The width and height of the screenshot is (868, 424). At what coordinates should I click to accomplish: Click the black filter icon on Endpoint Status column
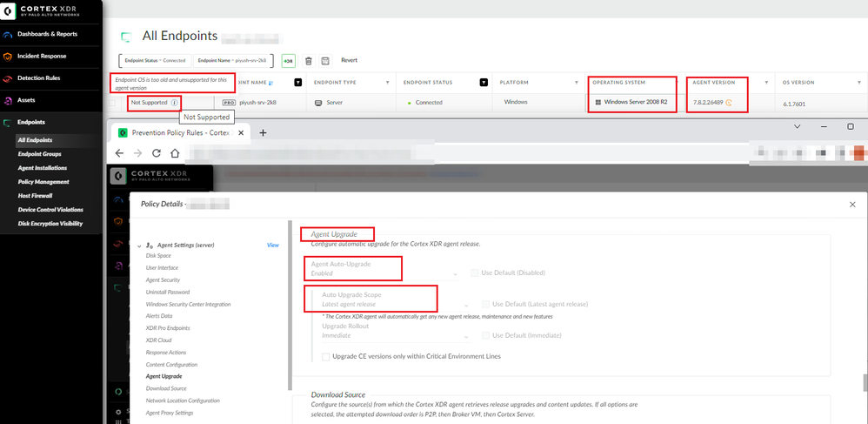[x=484, y=82]
